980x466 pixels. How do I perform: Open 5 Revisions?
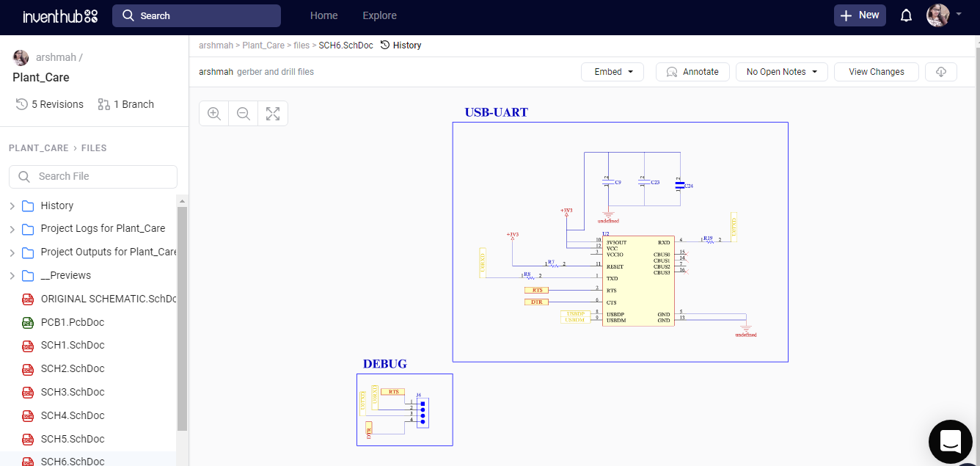pos(50,104)
